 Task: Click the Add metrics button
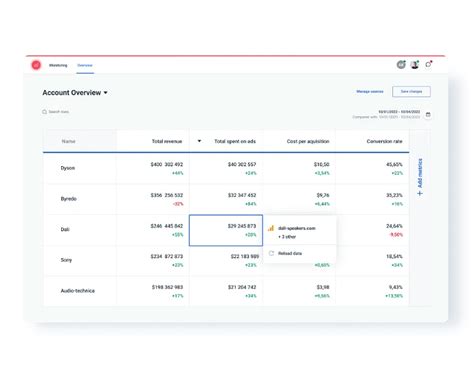(x=420, y=177)
